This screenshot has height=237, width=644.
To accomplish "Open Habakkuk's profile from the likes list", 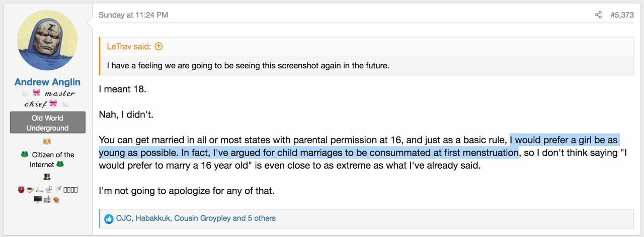I will [x=152, y=218].
